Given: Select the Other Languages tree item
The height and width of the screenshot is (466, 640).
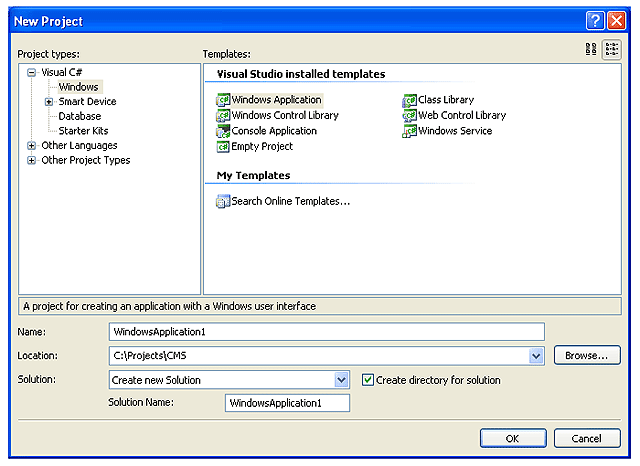Looking at the screenshot, I should (x=79, y=145).
